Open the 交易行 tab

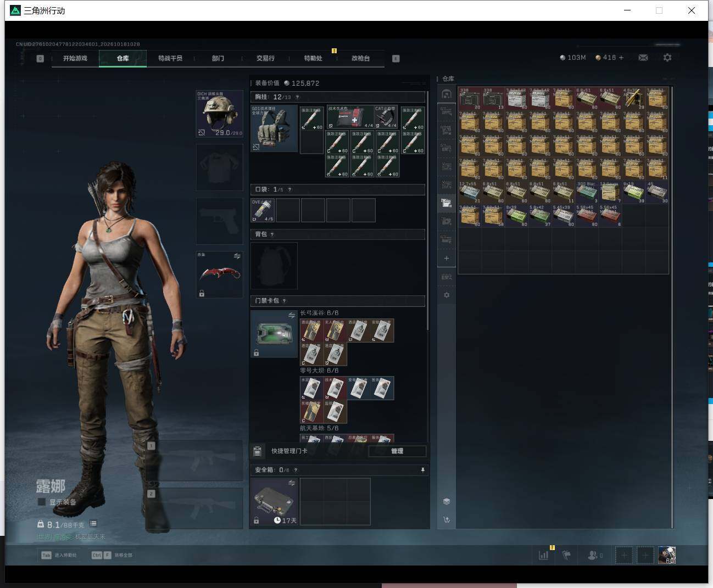point(265,58)
